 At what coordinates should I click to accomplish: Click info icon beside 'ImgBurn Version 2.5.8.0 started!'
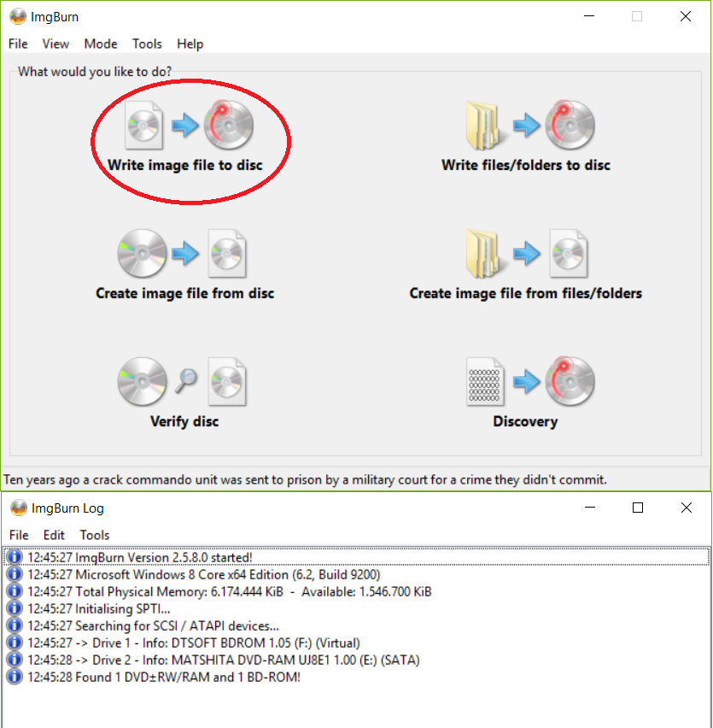(15, 557)
